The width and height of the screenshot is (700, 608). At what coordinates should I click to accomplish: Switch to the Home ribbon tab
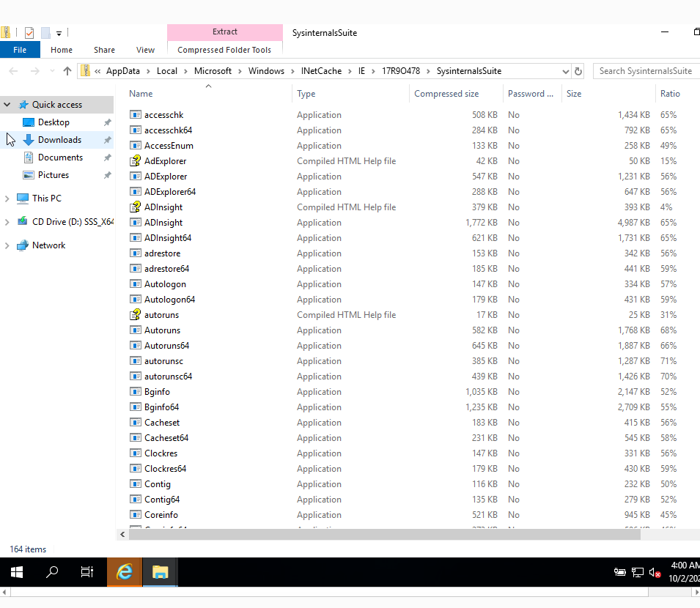[61, 50]
